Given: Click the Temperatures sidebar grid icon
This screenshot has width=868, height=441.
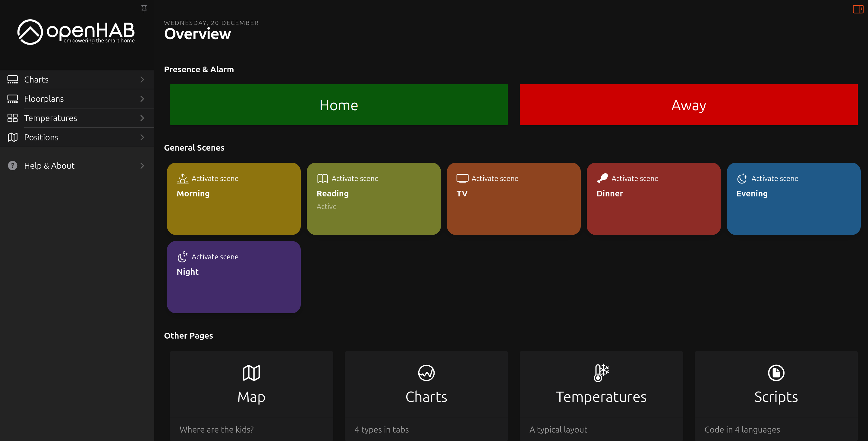Looking at the screenshot, I should 12,118.
